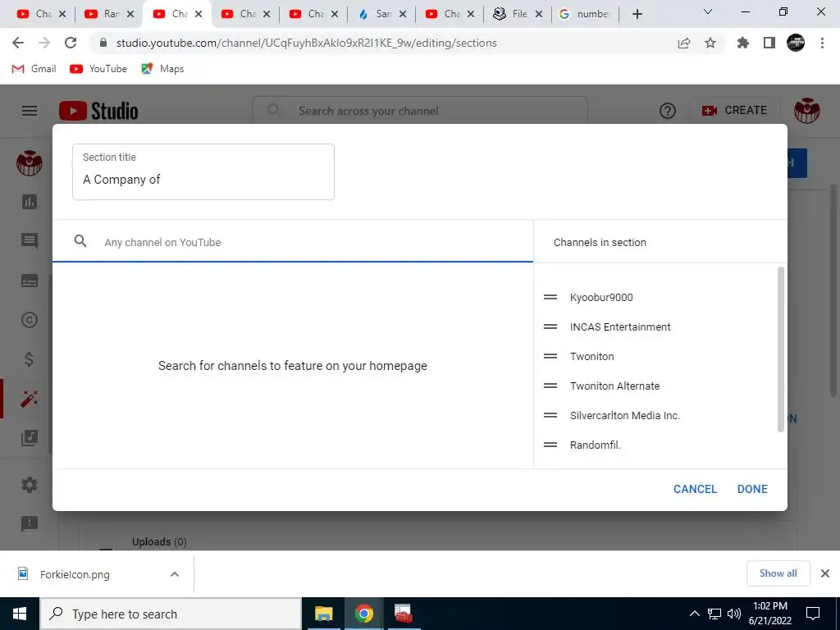The height and width of the screenshot is (630, 840).
Task: Click the Section title input field
Action: (x=203, y=172)
